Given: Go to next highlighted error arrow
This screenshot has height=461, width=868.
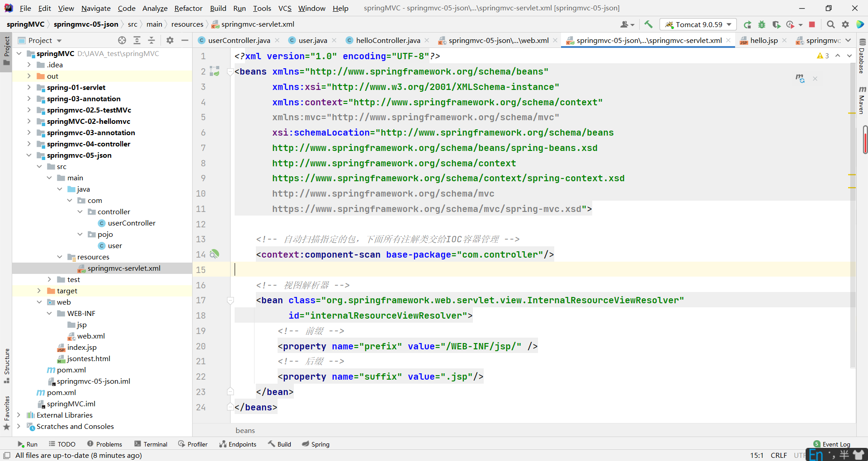Looking at the screenshot, I should (x=849, y=56).
